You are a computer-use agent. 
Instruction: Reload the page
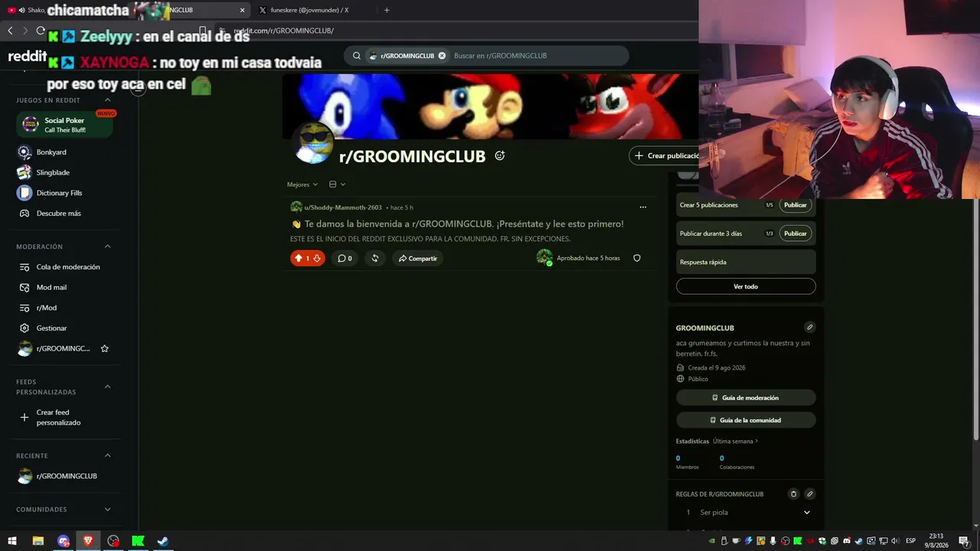[41, 31]
